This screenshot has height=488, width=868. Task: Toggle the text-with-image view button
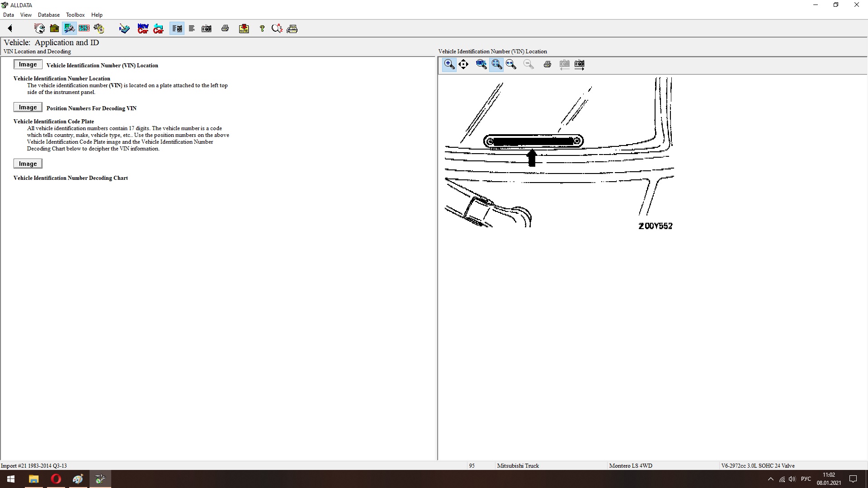pyautogui.click(x=177, y=28)
